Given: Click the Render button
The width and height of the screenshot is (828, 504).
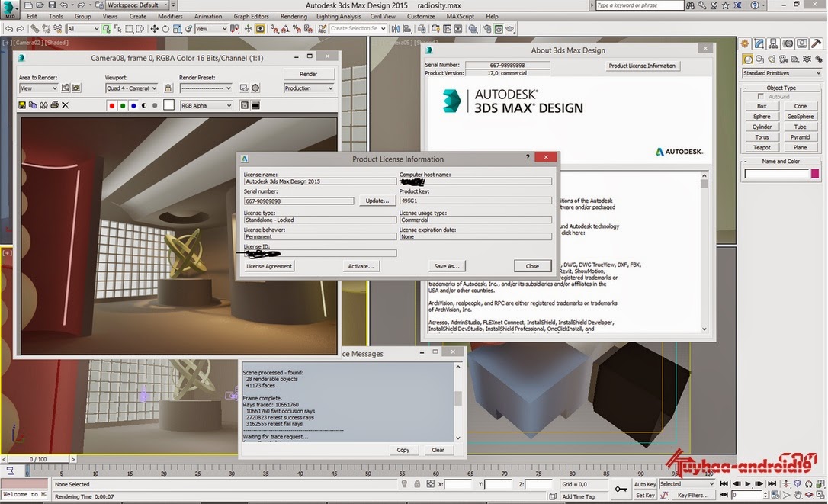Looking at the screenshot, I should pyautogui.click(x=309, y=74).
